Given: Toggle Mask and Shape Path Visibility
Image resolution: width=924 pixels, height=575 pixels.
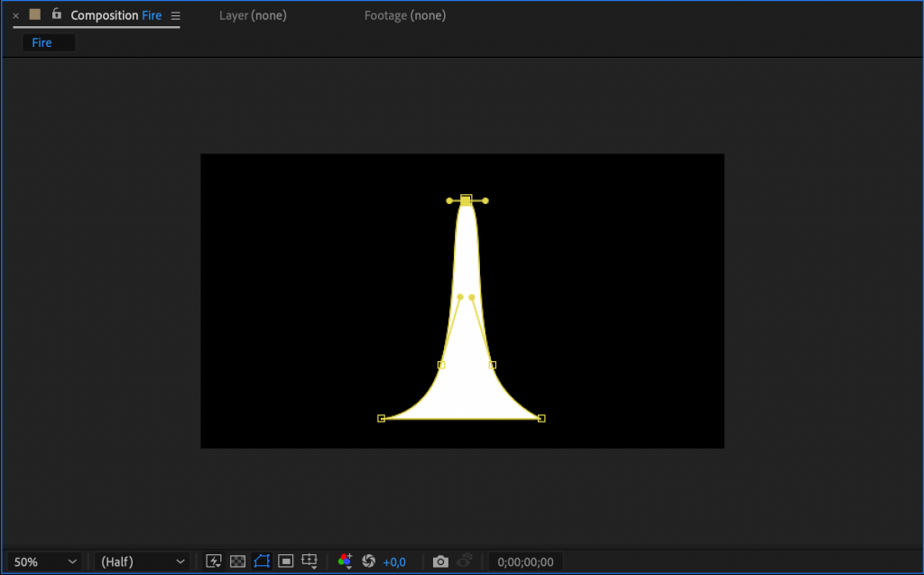Looking at the screenshot, I should click(263, 561).
